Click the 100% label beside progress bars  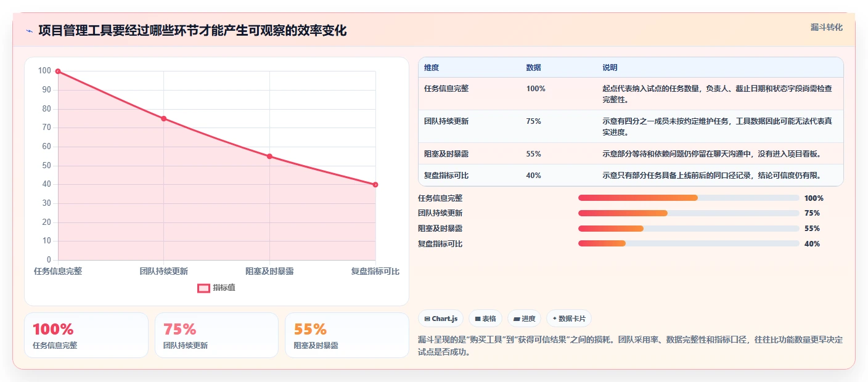[814, 198]
